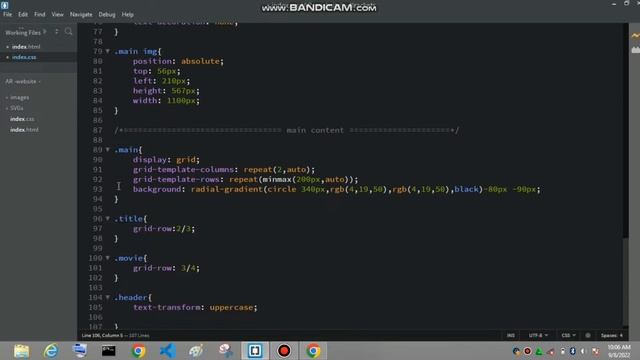Open the File menu
Viewport: 640px width, 360px height.
(7, 14)
